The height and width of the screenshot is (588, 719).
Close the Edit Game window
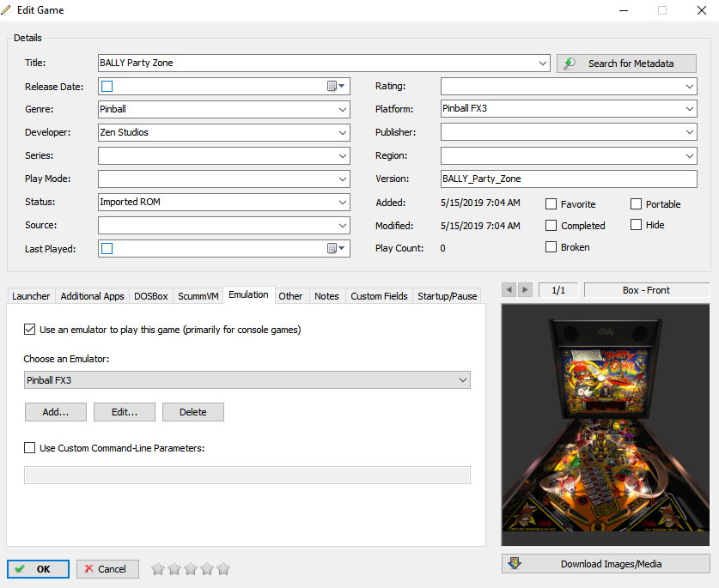(x=702, y=10)
